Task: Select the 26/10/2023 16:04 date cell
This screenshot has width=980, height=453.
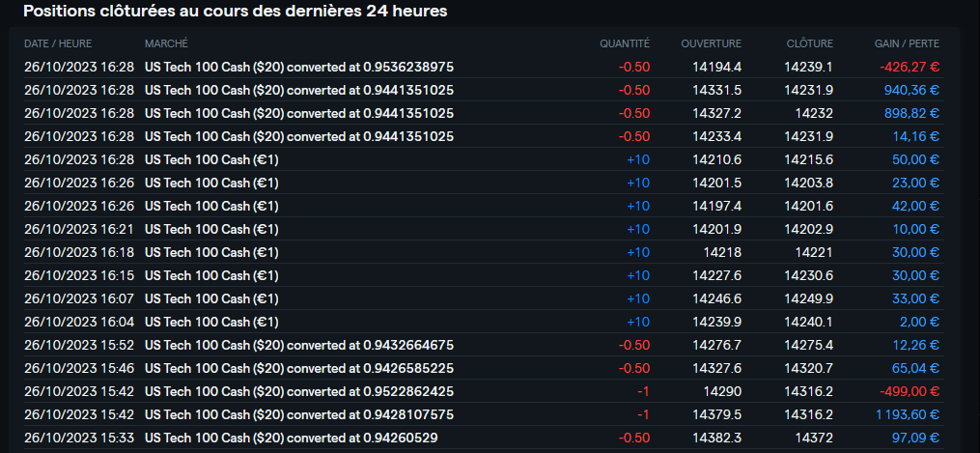Action: point(78,322)
